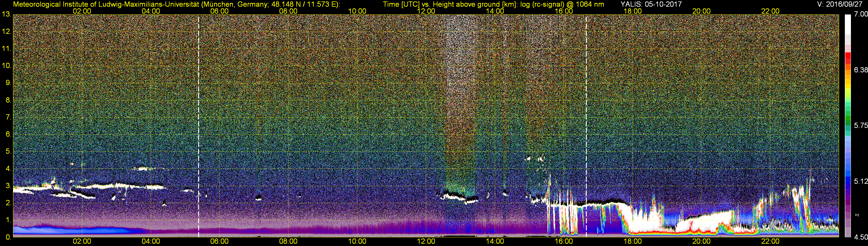Click the 5.12 colorbar value
This screenshot has width=868, height=246.
861,181
